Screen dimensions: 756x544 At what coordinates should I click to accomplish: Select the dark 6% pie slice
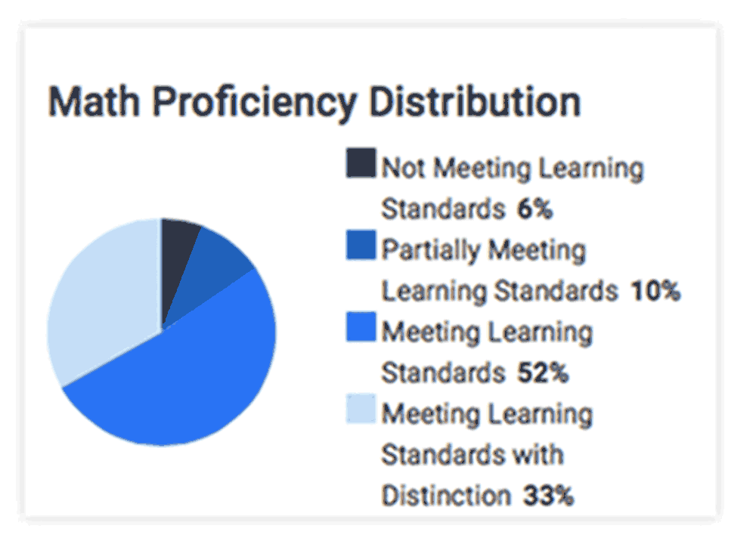(178, 260)
